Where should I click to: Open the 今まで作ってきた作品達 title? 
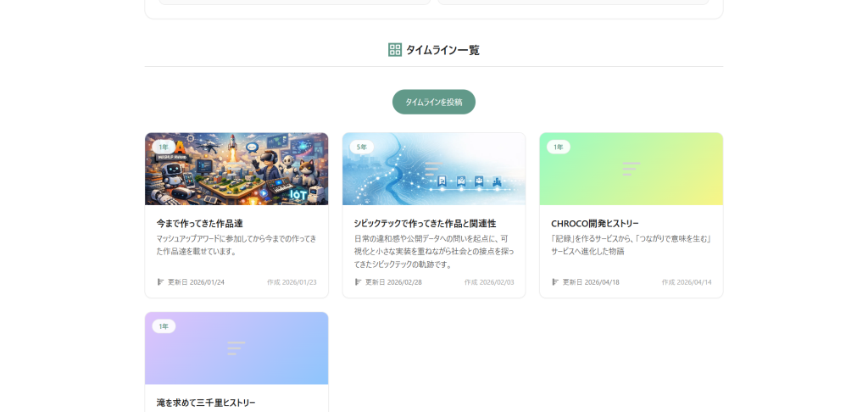[x=200, y=224]
